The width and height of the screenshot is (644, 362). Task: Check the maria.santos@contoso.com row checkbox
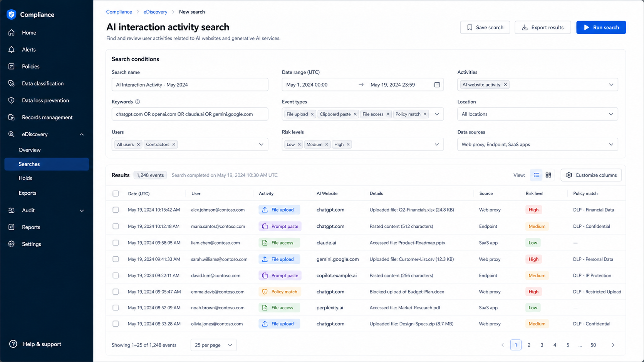116,226
